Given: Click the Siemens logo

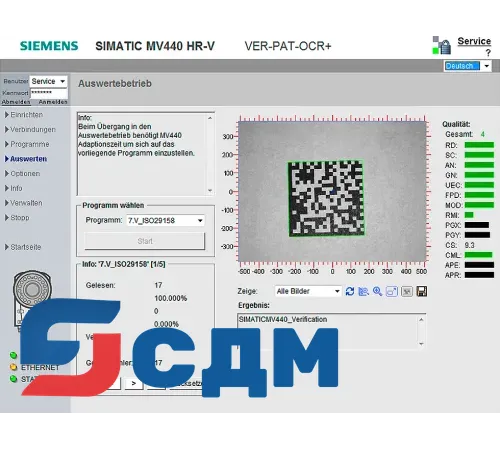Looking at the screenshot, I should pyautogui.click(x=49, y=46).
